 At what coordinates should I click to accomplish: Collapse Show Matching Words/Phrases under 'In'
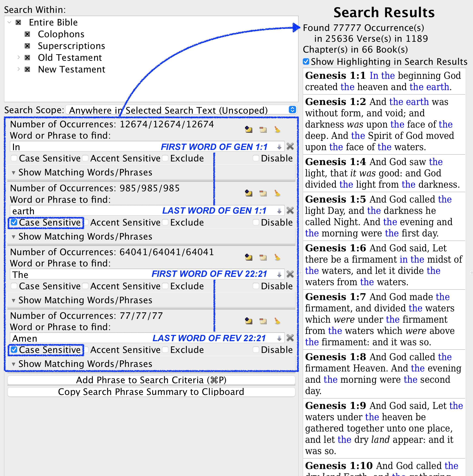click(x=14, y=173)
